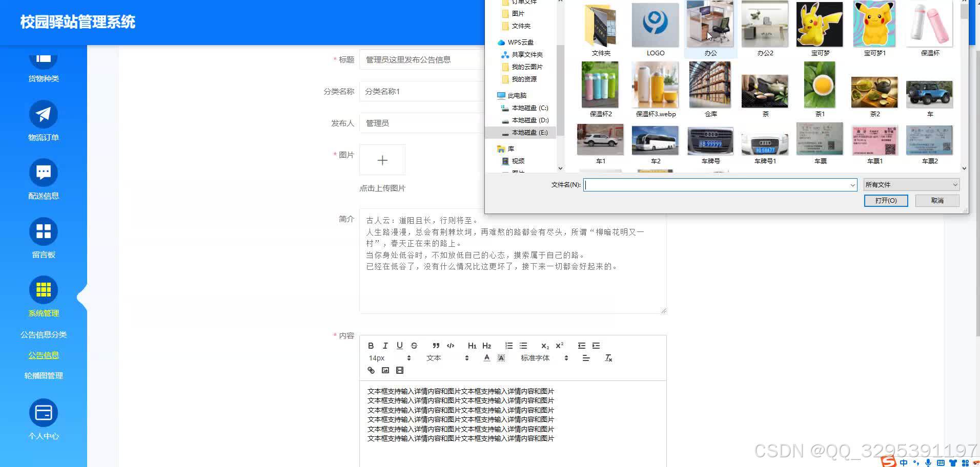Apply superscript formatting
The width and height of the screenshot is (980, 467).
click(560, 346)
